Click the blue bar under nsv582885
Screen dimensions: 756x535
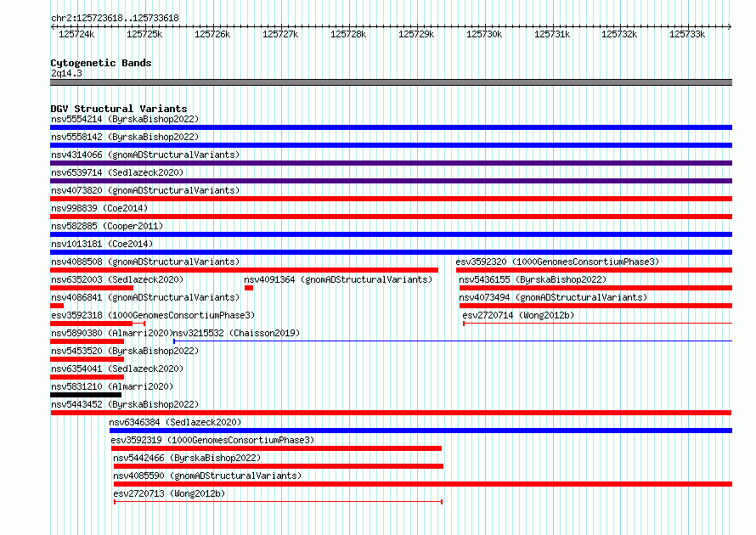pos(391,234)
